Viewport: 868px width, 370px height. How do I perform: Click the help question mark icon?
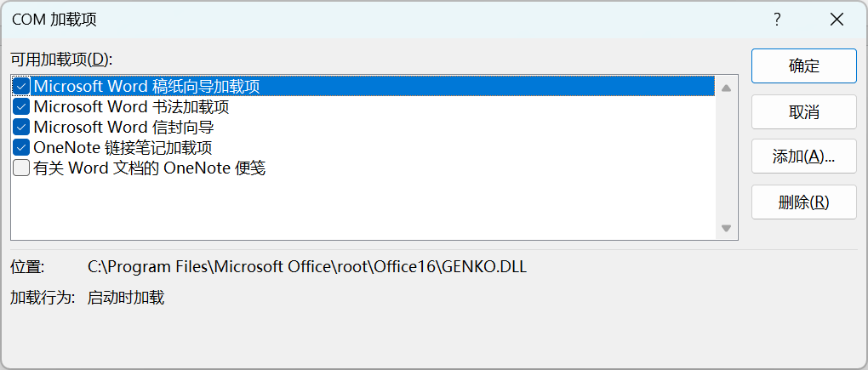click(776, 20)
